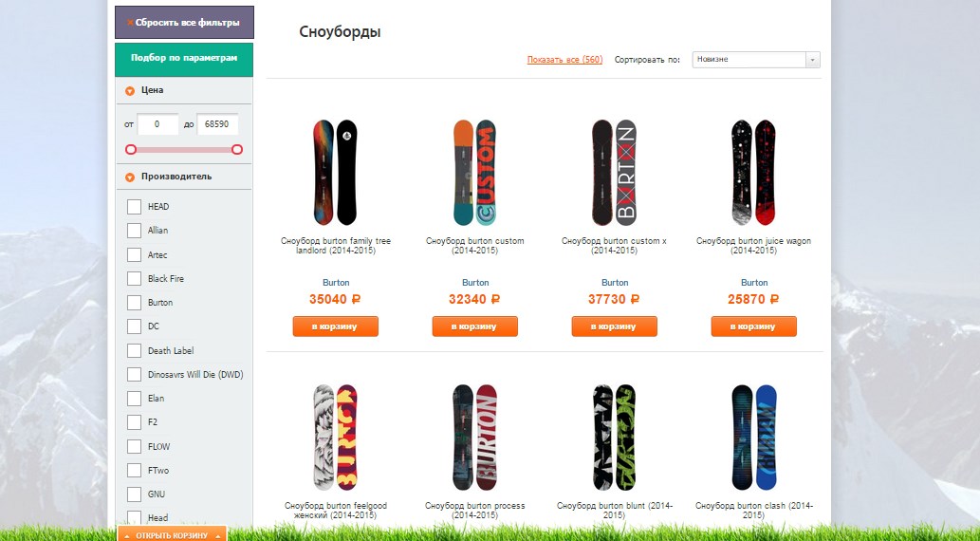Click the maximum price field 68590
Screen dimensions: 980x541
217,123
